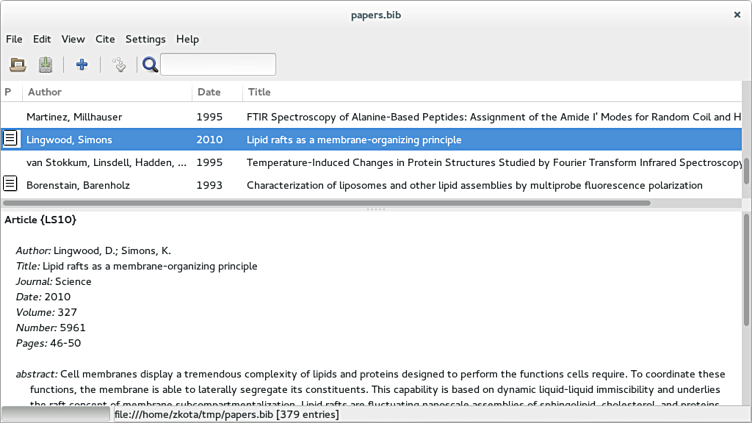Type in the search input field
The height and width of the screenshot is (423, 752).
218,65
